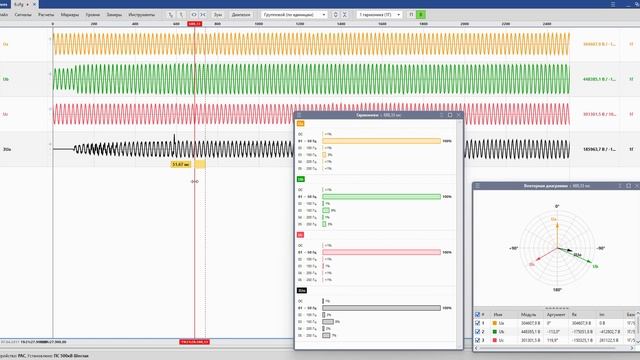The height and width of the screenshot is (360, 640).
Task: Click the Зум toolbar button
Action: coord(218,15)
